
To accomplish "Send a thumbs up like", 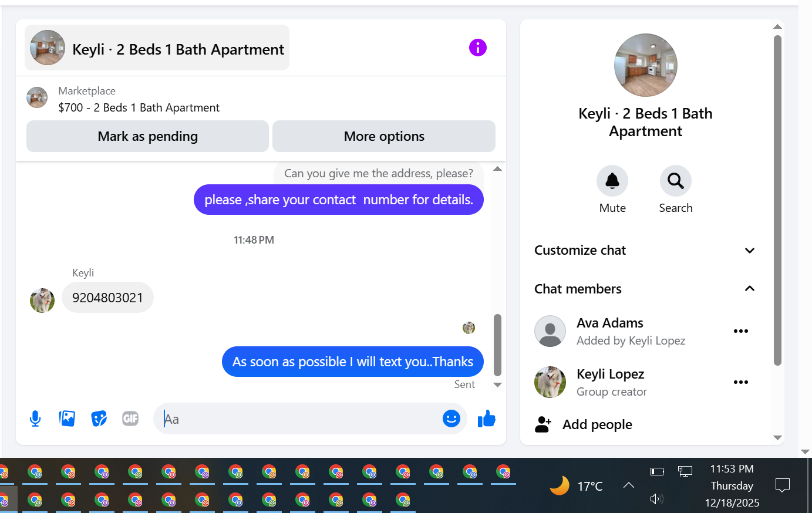I will (x=486, y=419).
